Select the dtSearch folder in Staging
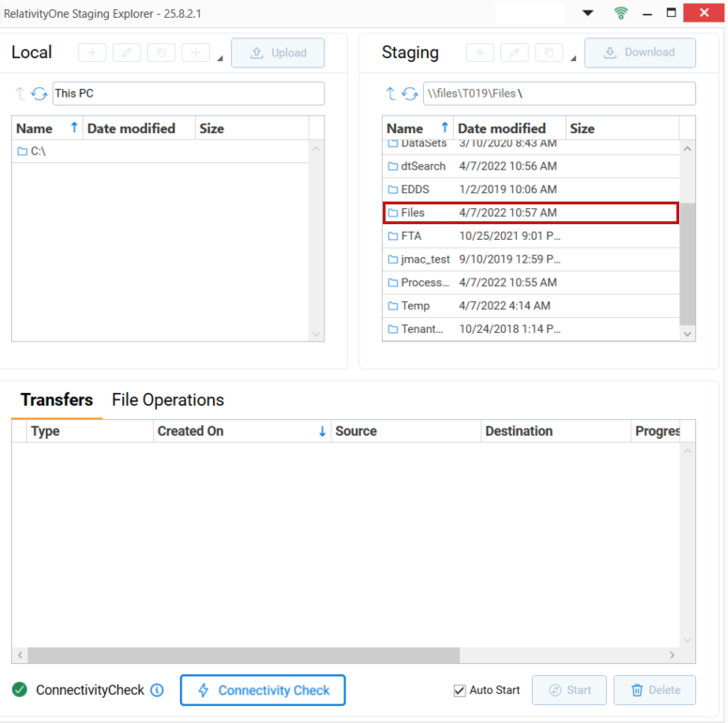728x723 pixels. (531, 166)
